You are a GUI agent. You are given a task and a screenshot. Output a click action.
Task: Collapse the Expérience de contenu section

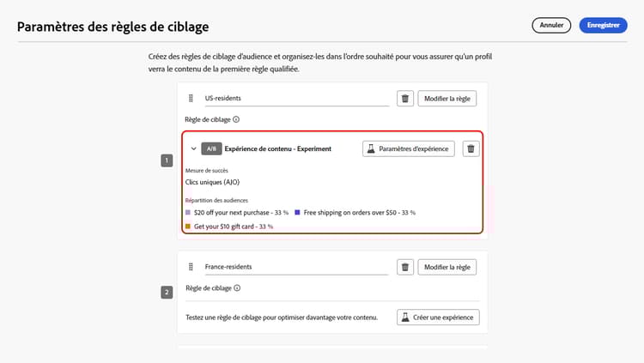point(193,148)
